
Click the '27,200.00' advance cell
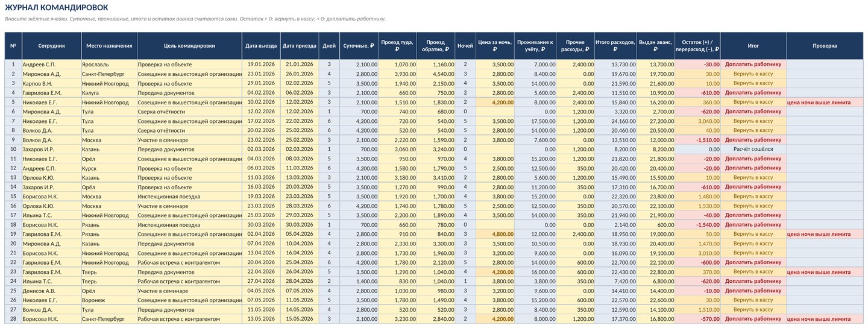[655, 121]
